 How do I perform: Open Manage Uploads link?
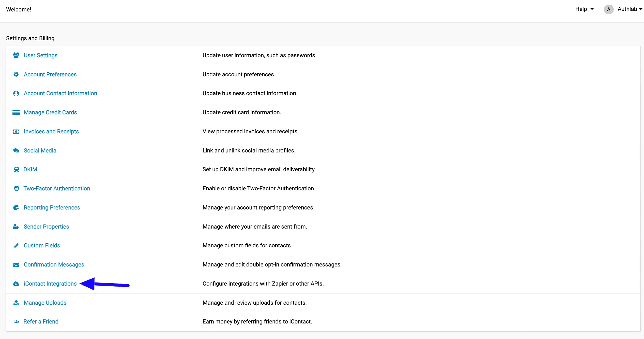45,303
